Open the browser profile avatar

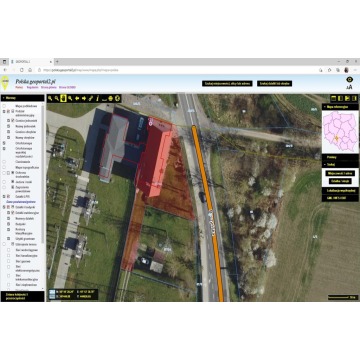coord(347,70)
